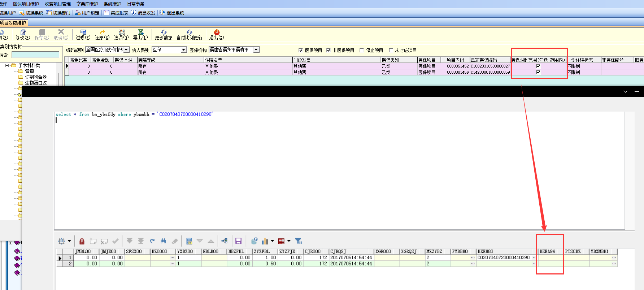Click the 搜索 search field in the tree panel
Image resolution: width=644 pixels, height=290 pixels.
click(x=35, y=55)
